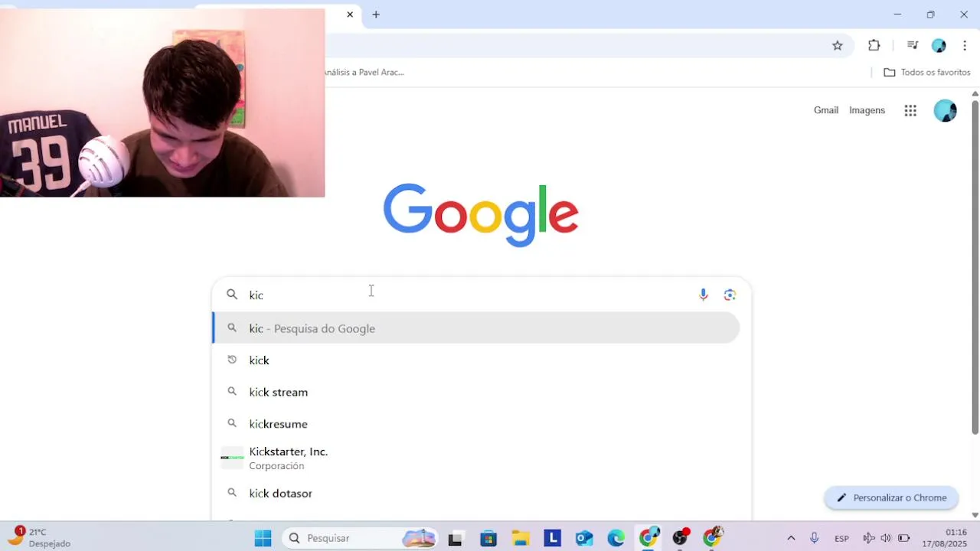The width and height of the screenshot is (980, 551).
Task: Open Microsoft Edge from the taskbar
Action: pos(616,538)
